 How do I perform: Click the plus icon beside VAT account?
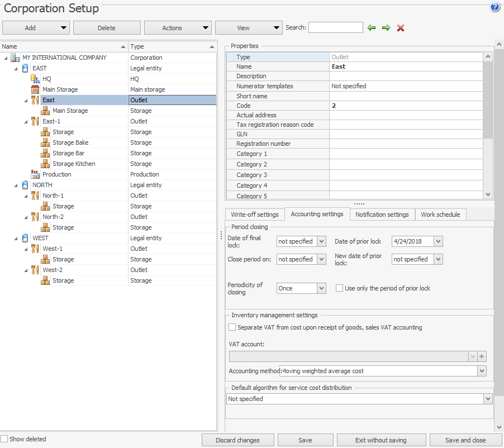[x=482, y=356]
